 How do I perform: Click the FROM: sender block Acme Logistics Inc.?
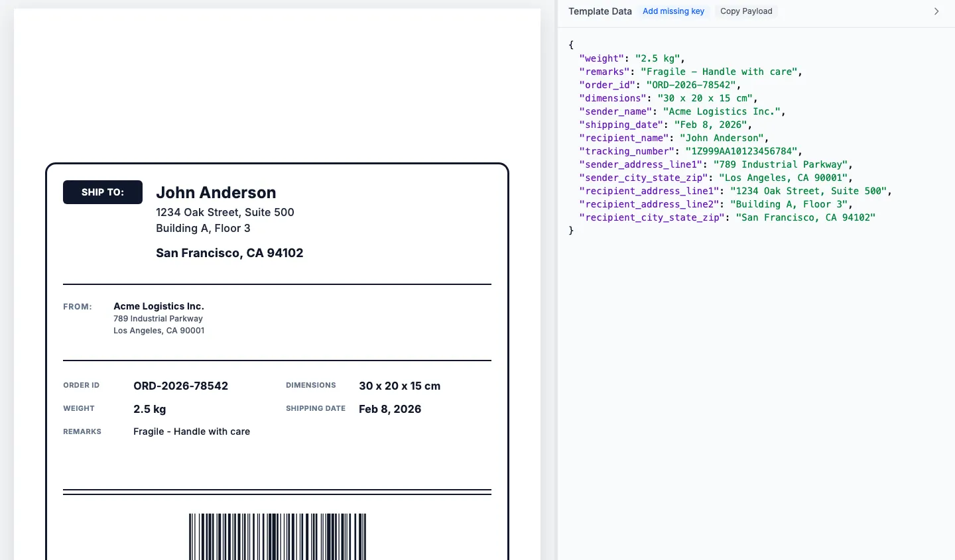159,306
